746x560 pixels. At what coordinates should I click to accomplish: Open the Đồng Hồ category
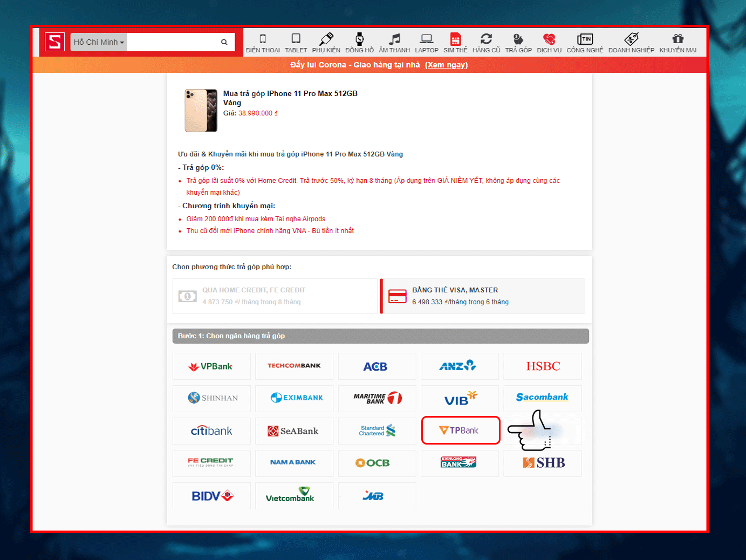[x=360, y=43]
